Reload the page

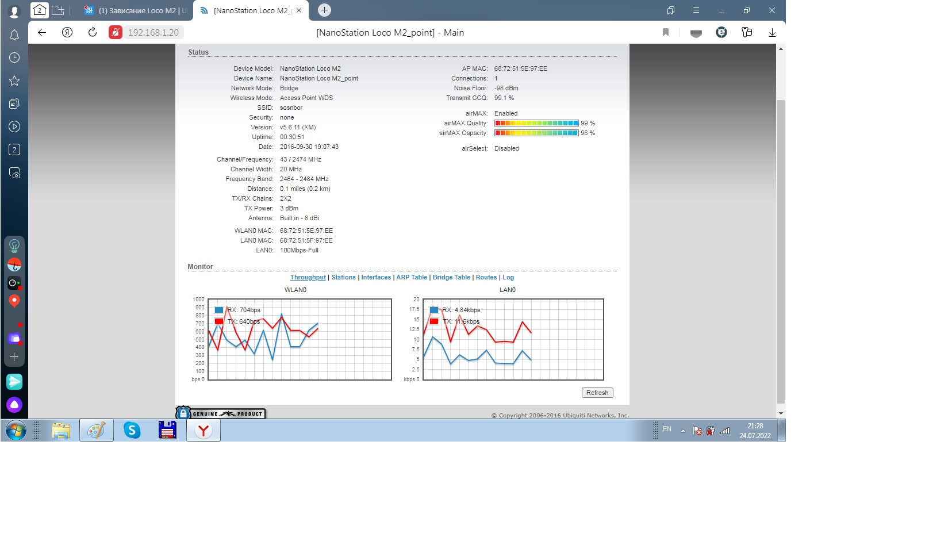[92, 32]
